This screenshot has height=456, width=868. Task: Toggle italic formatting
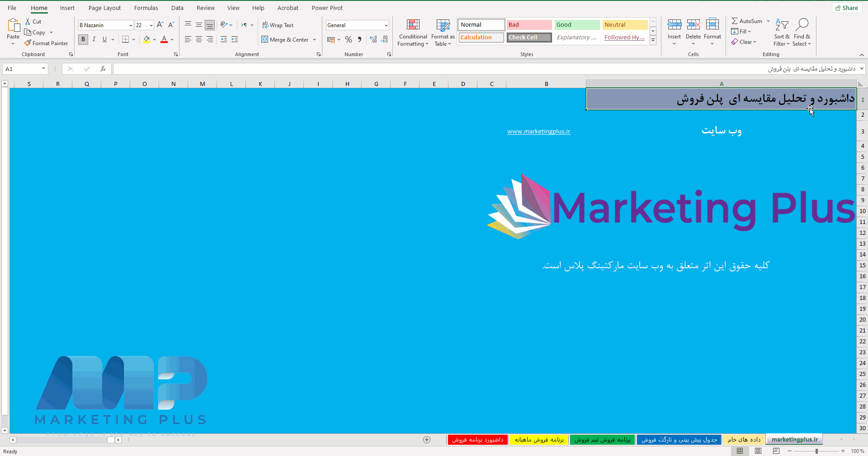point(94,39)
